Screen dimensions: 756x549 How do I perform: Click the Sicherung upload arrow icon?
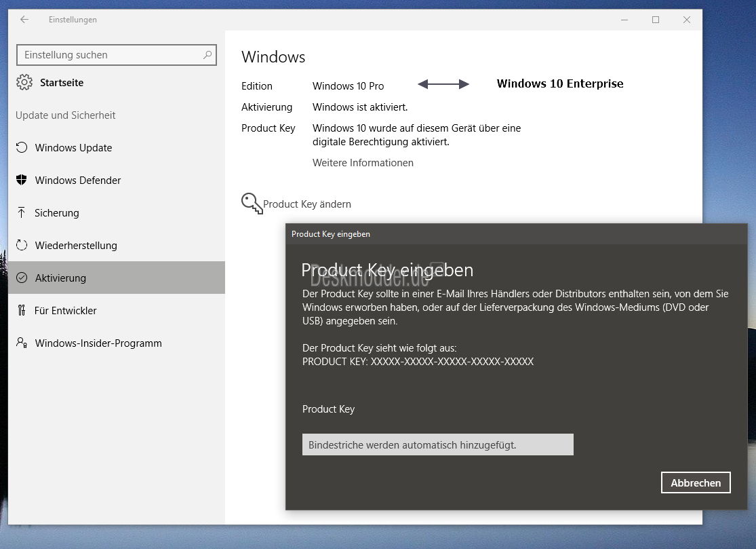tap(22, 212)
